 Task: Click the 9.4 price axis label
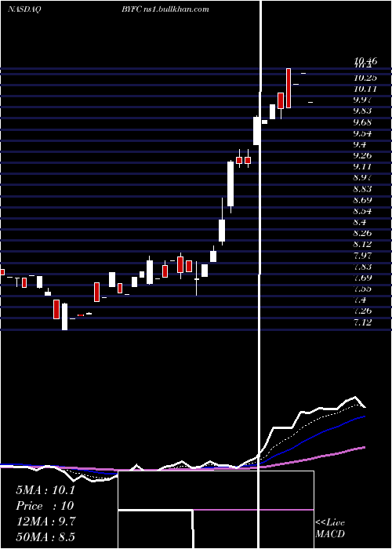coord(361,144)
